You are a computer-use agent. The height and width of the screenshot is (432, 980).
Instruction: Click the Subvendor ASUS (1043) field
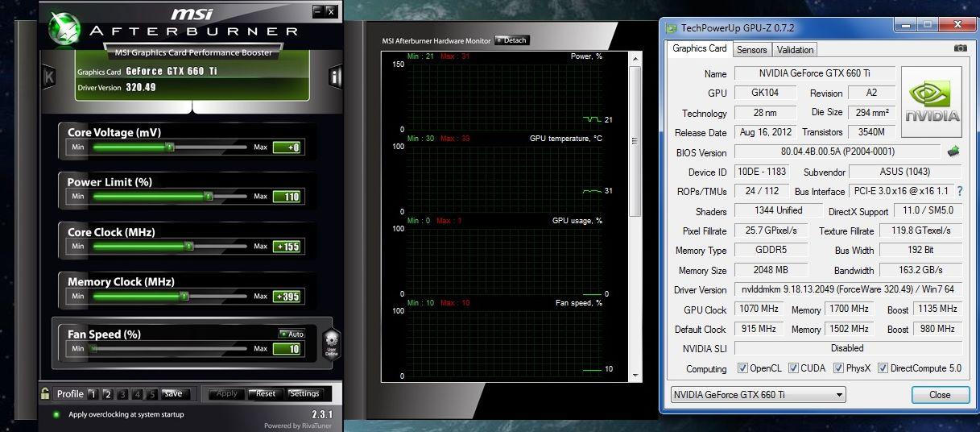(x=906, y=172)
